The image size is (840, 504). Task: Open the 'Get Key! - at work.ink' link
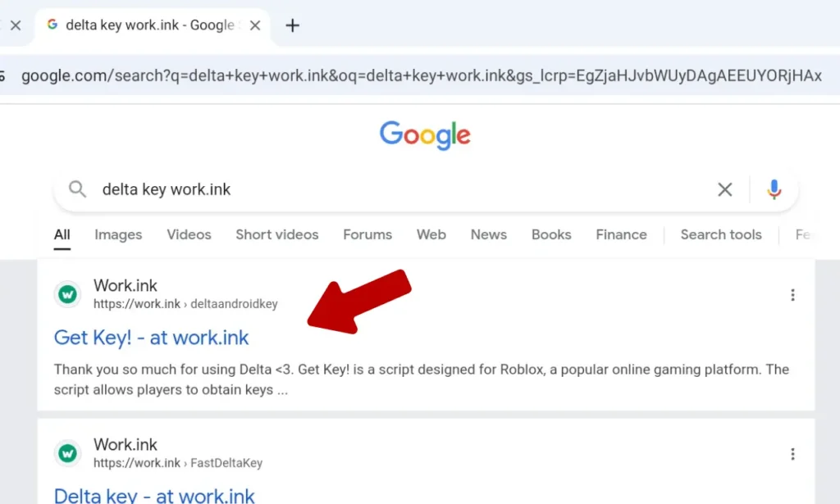tap(151, 338)
